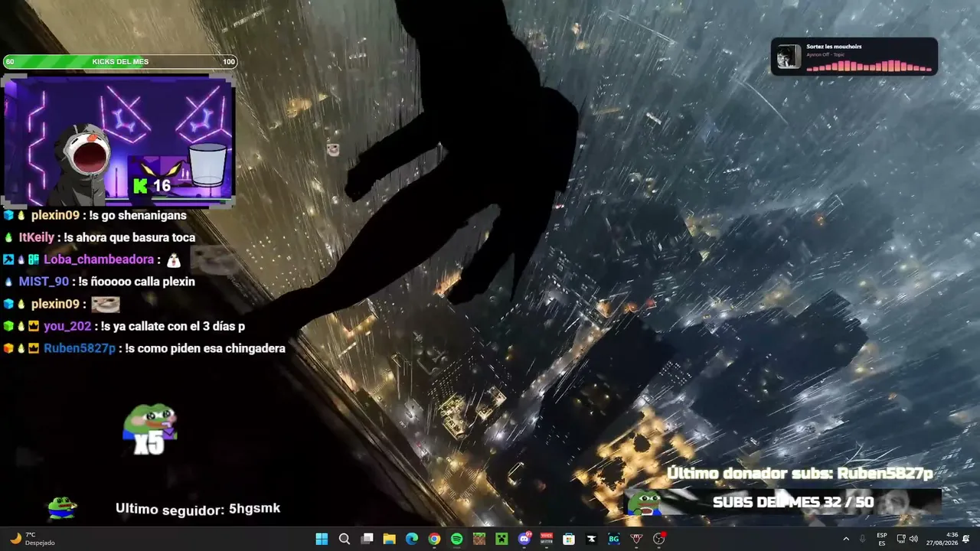Switch to OBS Studio from taskbar
The width and height of the screenshot is (980, 551).
[x=658, y=539]
